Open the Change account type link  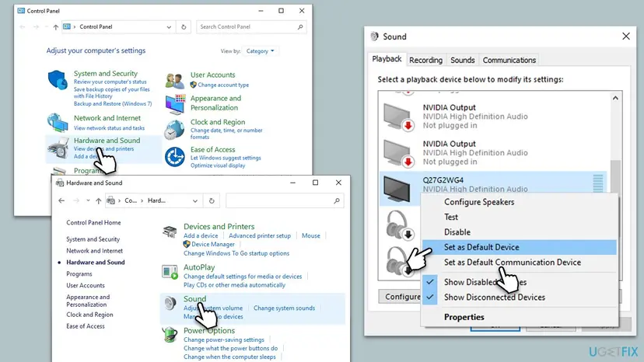point(223,85)
